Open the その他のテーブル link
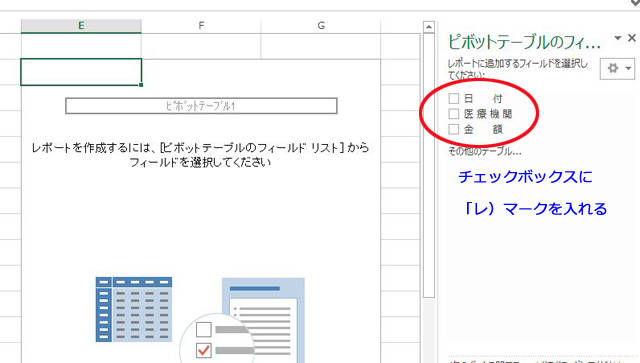The width and height of the screenshot is (640, 363). click(484, 151)
